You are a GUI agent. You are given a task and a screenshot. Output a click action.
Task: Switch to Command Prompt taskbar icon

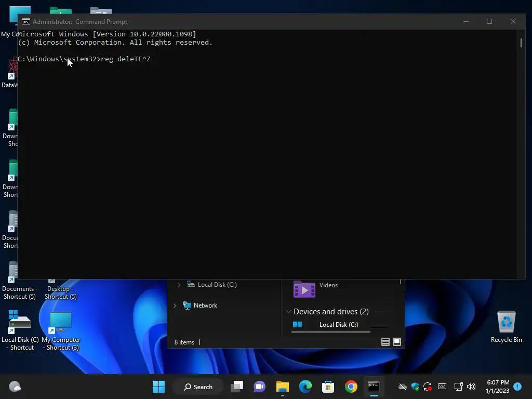[x=374, y=387]
